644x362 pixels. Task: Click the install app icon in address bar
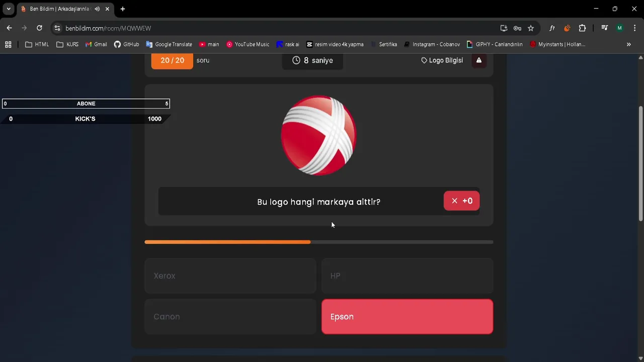coord(504,28)
